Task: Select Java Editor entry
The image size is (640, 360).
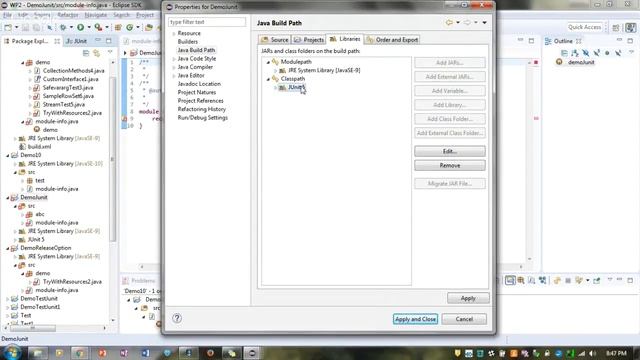Action: (x=191, y=76)
